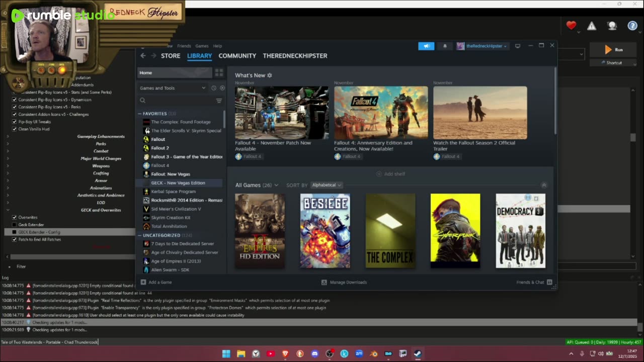Launch Brave browser from taskbar
This screenshot has width=644, height=362.
pyautogui.click(x=285, y=353)
